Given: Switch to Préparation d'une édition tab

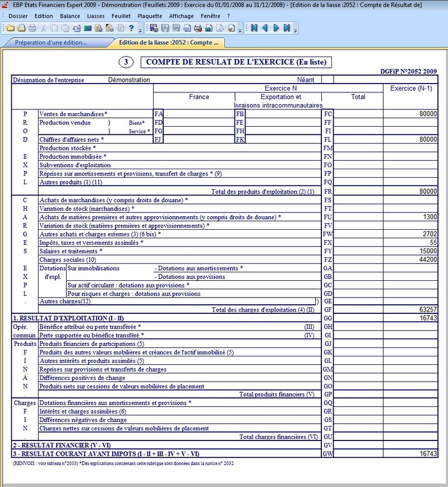Looking at the screenshot, I should (51, 43).
